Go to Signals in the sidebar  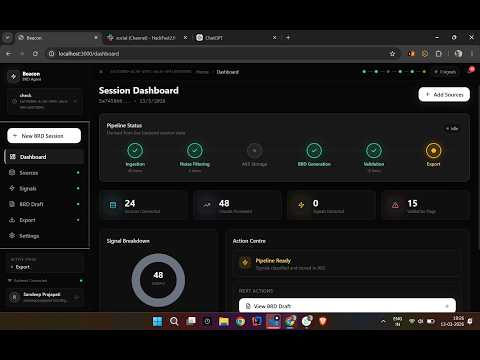pyautogui.click(x=44, y=188)
